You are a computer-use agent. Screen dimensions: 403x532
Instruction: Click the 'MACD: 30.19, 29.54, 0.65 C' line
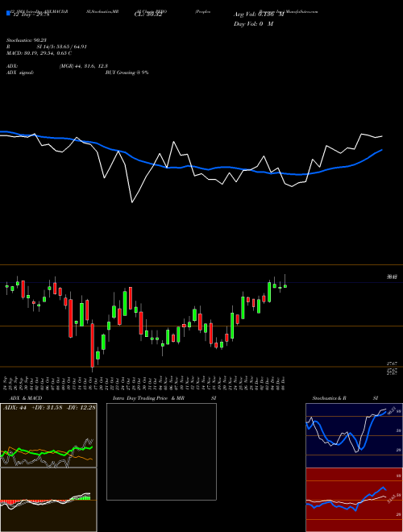tap(39, 53)
